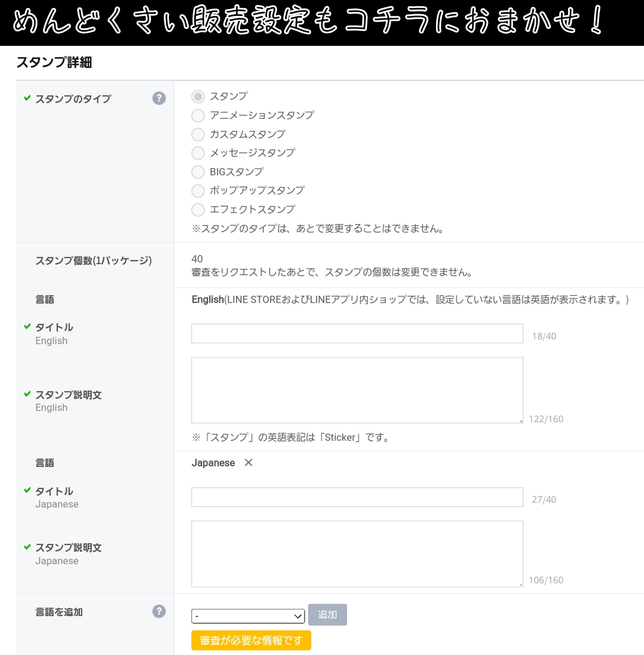Focus the English sticker description textarea
This screenshot has width=644, height=655.
pyautogui.click(x=357, y=390)
